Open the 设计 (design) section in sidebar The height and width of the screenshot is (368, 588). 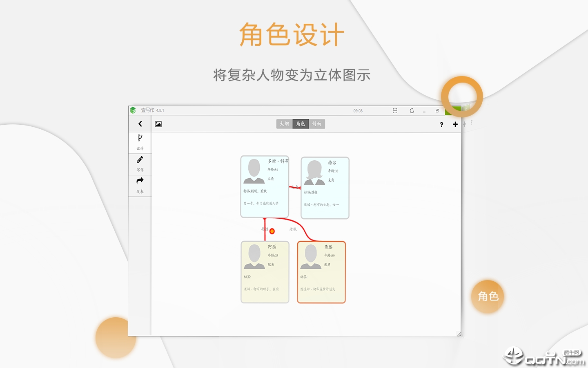[140, 143]
